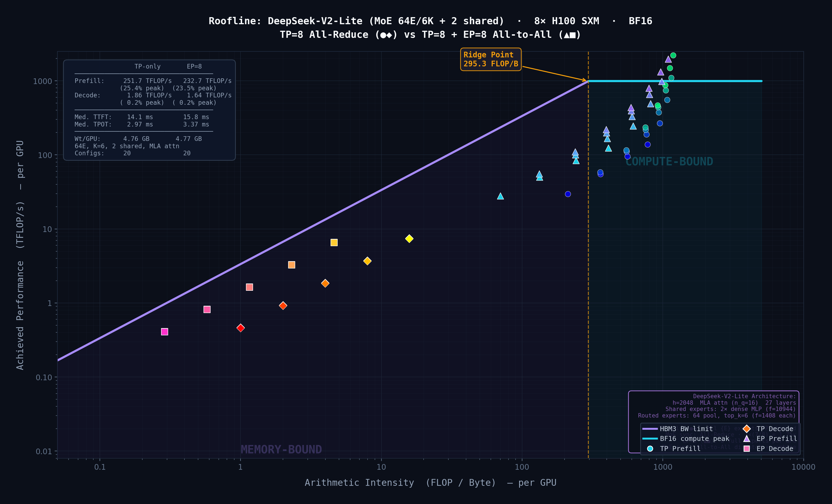Click the 'Routed experts: 64 pool' line
Image resolution: width=832 pixels, height=504 pixels.
point(717,416)
